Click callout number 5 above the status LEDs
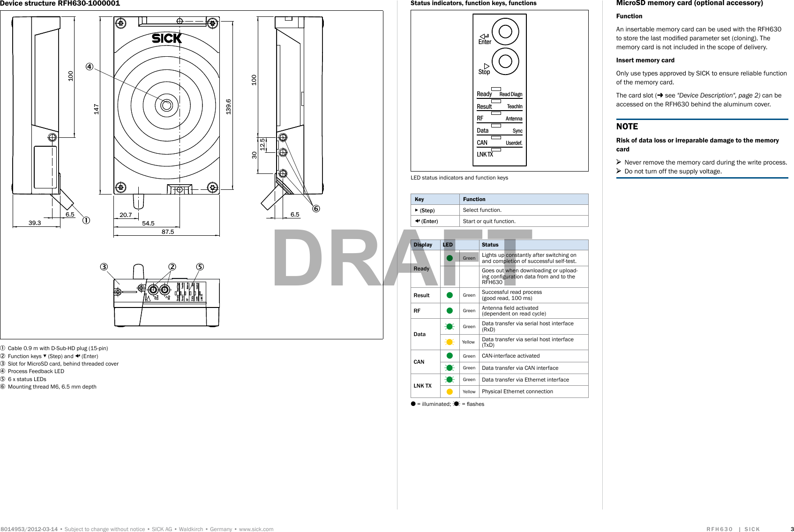The height and width of the screenshot is (532, 794). [200, 267]
